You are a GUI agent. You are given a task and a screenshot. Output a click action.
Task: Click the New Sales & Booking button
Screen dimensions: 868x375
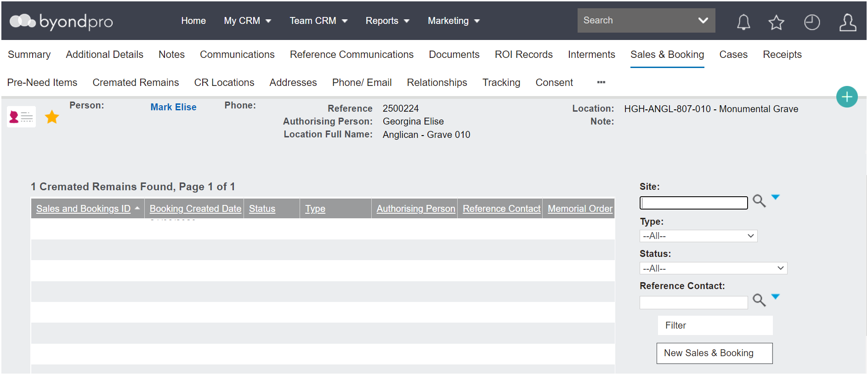point(715,353)
